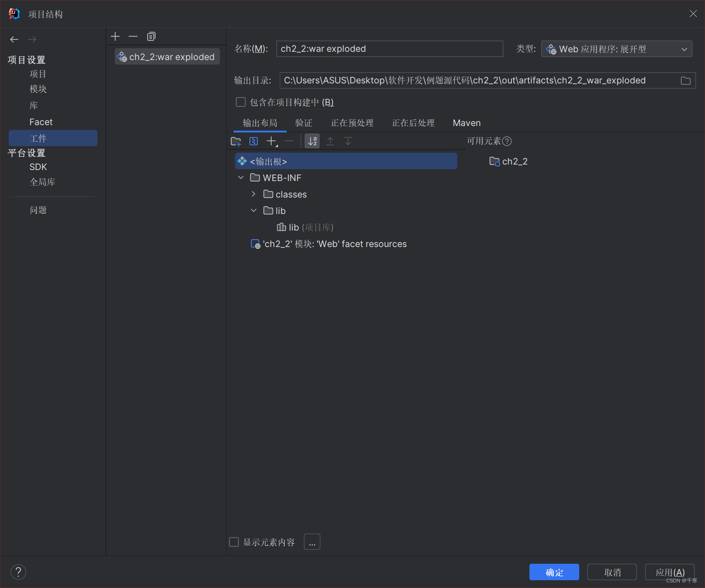
Task: Enable include in project build checkbox
Action: (x=241, y=102)
